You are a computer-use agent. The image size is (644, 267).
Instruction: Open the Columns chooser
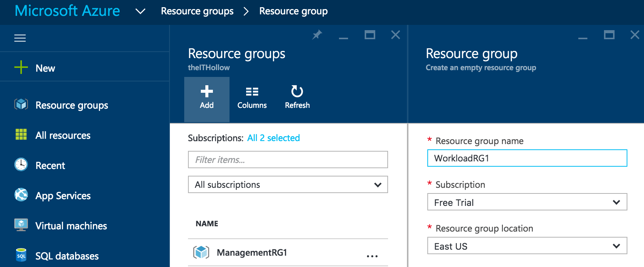tap(252, 97)
